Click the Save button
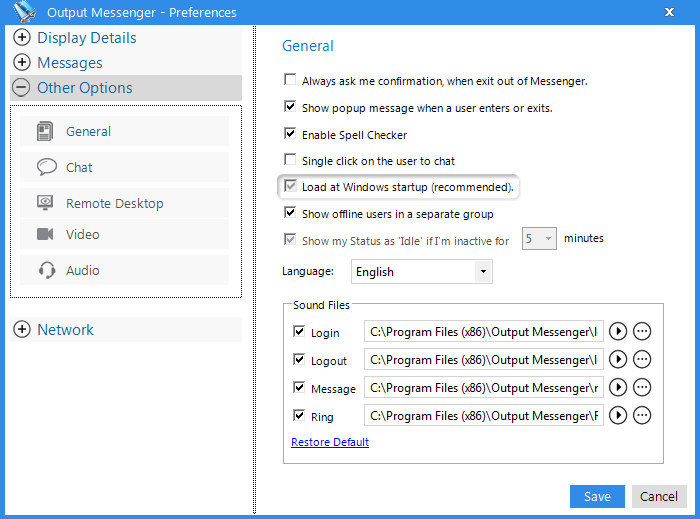The image size is (700, 519). pos(597,496)
